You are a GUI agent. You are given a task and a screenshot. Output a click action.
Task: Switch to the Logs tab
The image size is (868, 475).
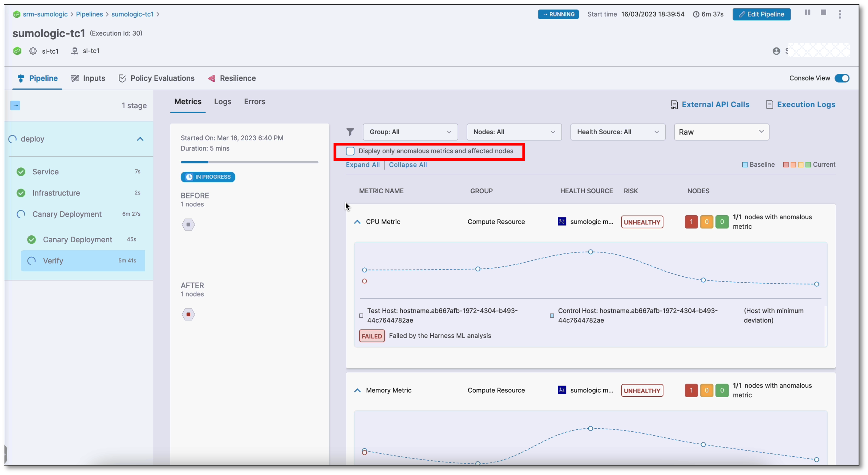pyautogui.click(x=222, y=102)
